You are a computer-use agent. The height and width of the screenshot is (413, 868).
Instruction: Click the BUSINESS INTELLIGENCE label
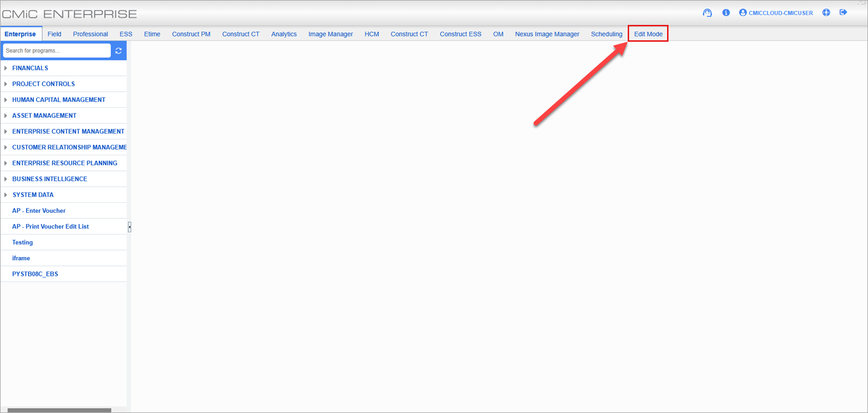(50, 179)
